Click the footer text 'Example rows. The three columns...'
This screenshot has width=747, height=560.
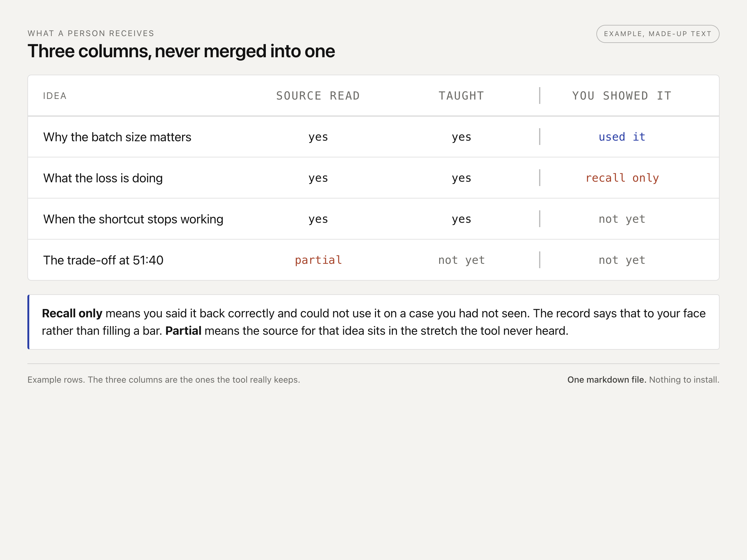coord(164,380)
